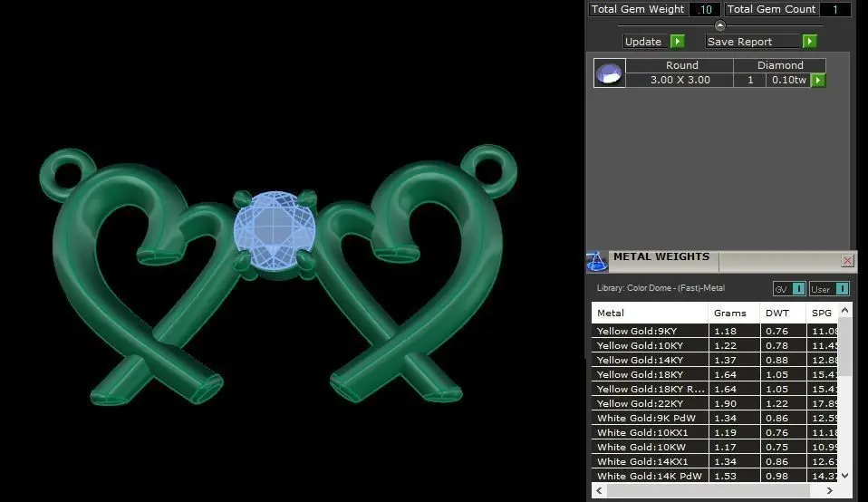Select the Yellow Gold:14KY row
The image size is (868, 502).
coord(714,360)
